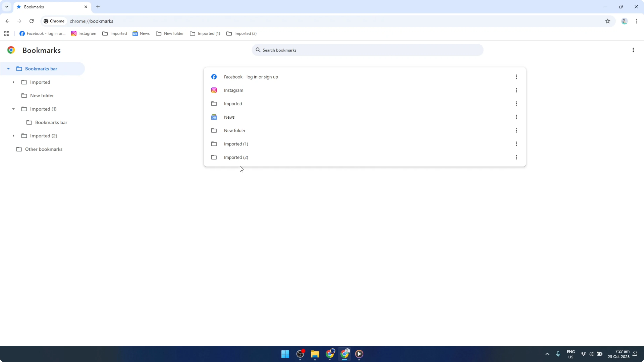This screenshot has height=362, width=644.
Task: Collapse the Imported (1) folder in sidebar
Action: 13,109
